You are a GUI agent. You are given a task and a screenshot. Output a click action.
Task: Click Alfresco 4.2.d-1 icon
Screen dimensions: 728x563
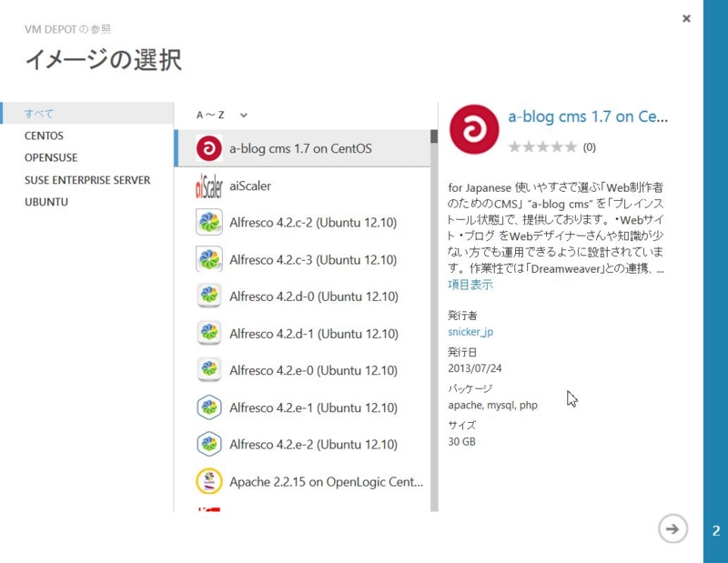pyautogui.click(x=209, y=333)
